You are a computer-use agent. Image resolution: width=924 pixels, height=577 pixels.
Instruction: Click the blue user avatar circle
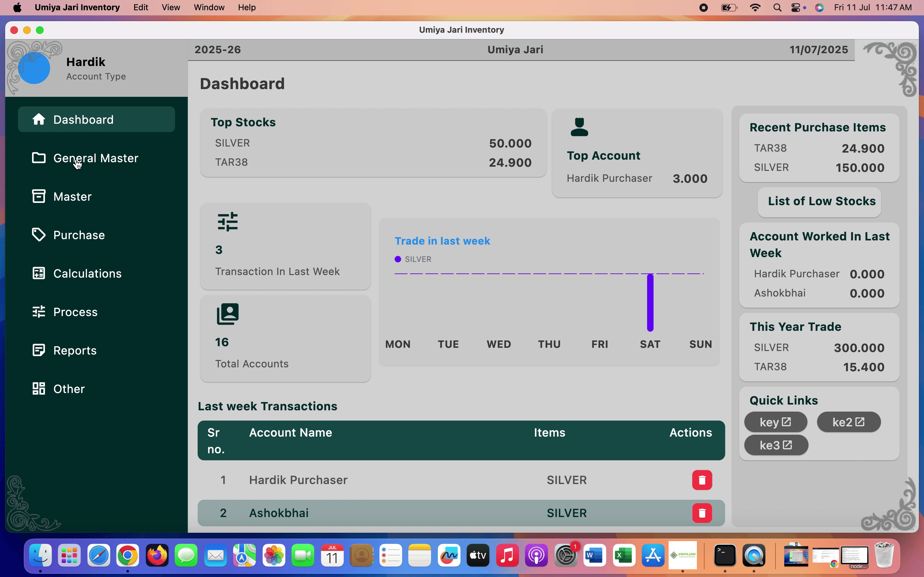(34, 68)
